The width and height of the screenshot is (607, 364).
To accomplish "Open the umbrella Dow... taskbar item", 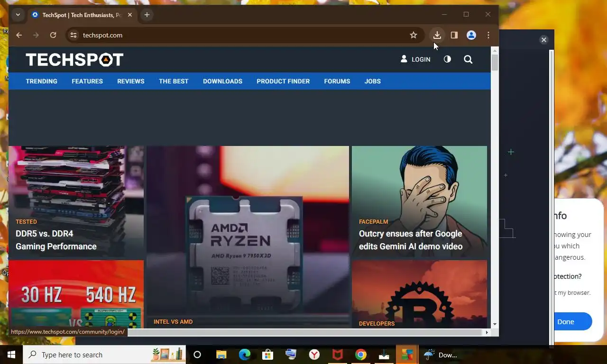I will 441,355.
